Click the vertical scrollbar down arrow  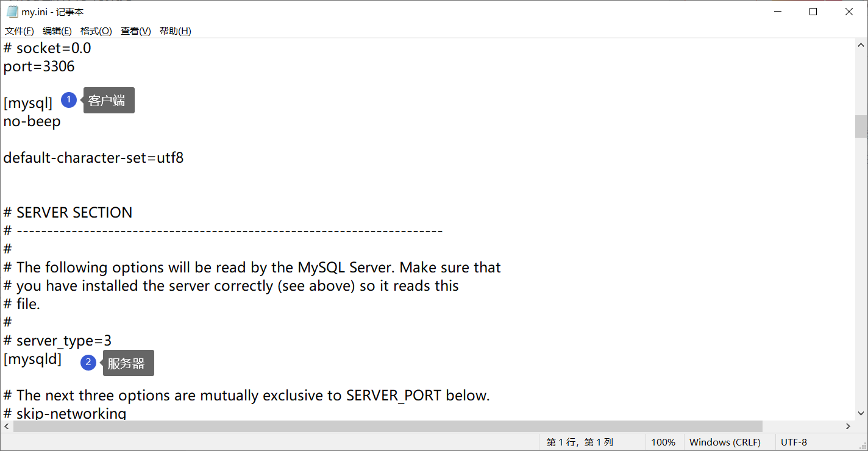(x=861, y=413)
